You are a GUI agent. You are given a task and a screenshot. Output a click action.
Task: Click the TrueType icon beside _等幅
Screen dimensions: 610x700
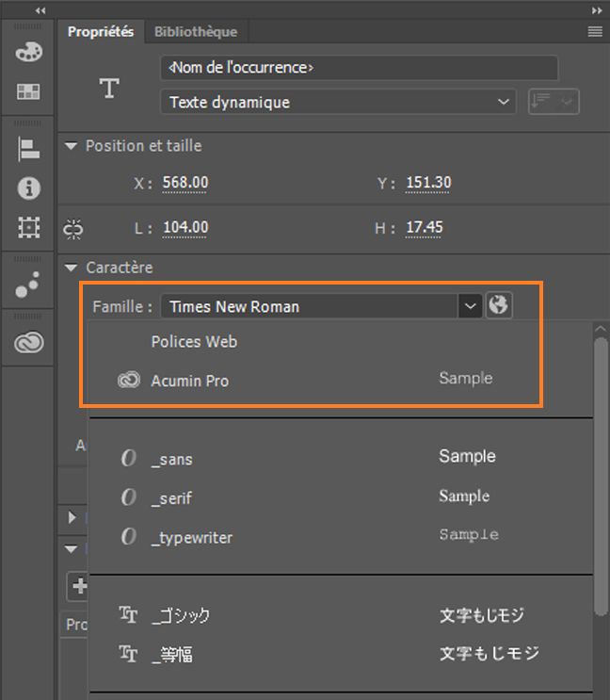pyautogui.click(x=128, y=654)
